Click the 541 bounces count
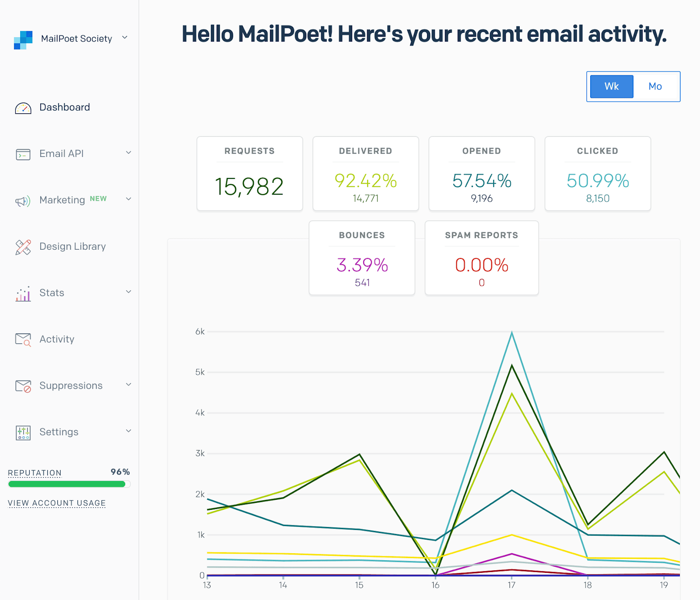 362,283
